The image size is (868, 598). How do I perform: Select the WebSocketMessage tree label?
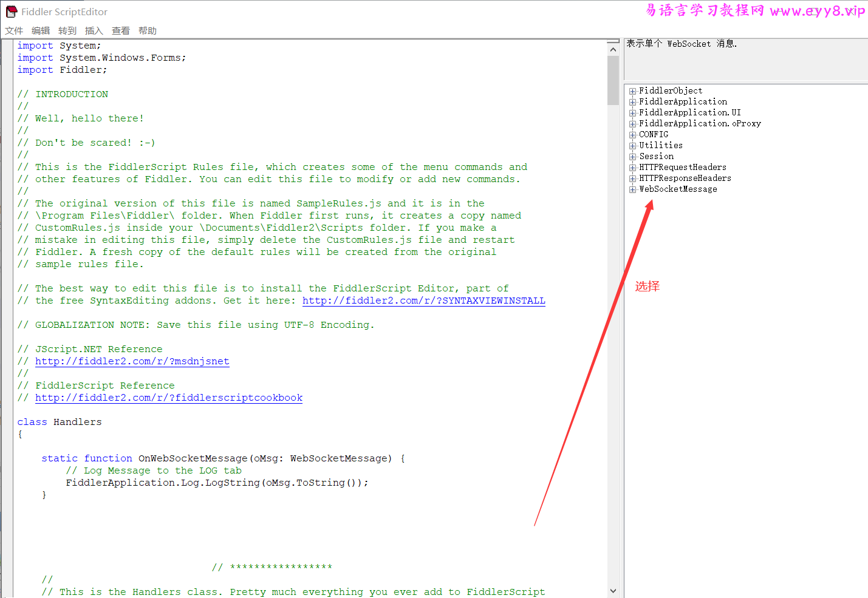click(678, 189)
